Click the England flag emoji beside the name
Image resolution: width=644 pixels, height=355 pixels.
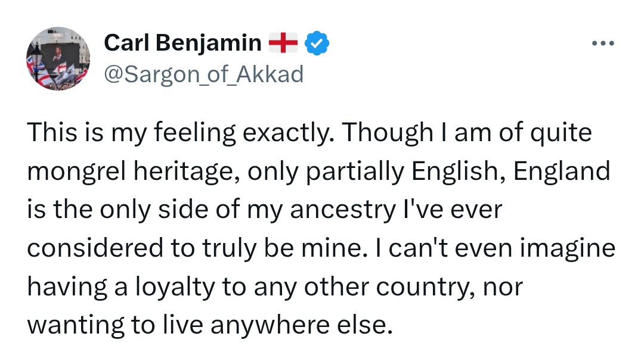(283, 43)
